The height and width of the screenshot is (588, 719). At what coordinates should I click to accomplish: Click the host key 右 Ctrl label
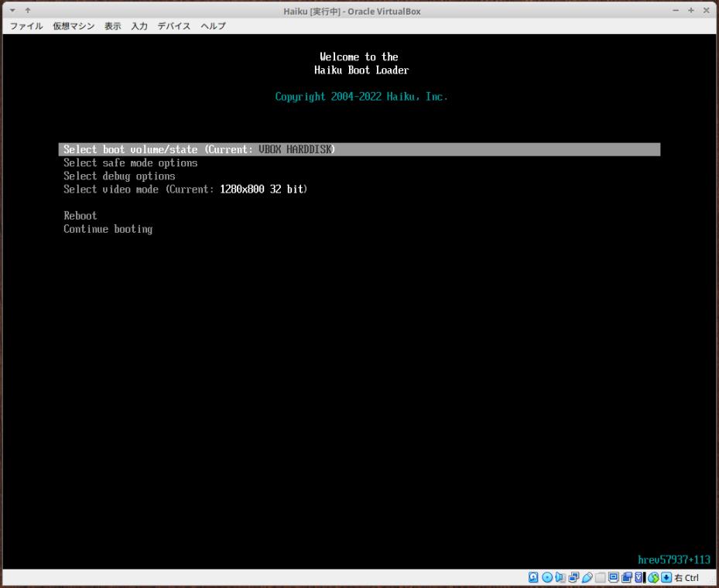[x=687, y=577]
